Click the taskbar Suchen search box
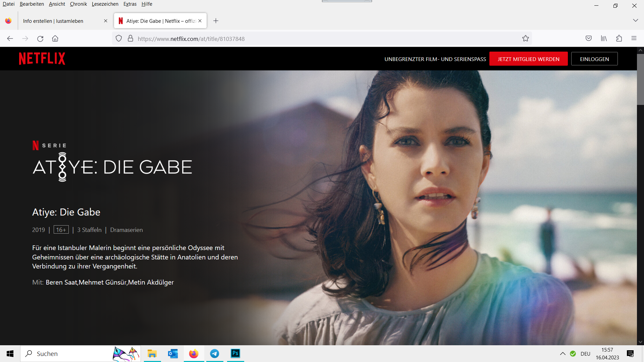The height and width of the screenshot is (362, 644). point(80,354)
